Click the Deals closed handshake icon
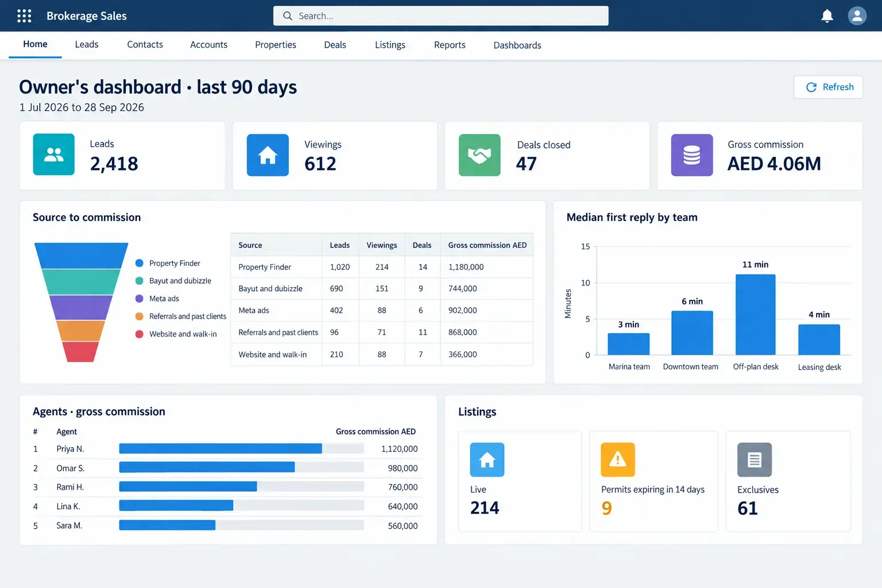882x588 pixels. coord(479,155)
